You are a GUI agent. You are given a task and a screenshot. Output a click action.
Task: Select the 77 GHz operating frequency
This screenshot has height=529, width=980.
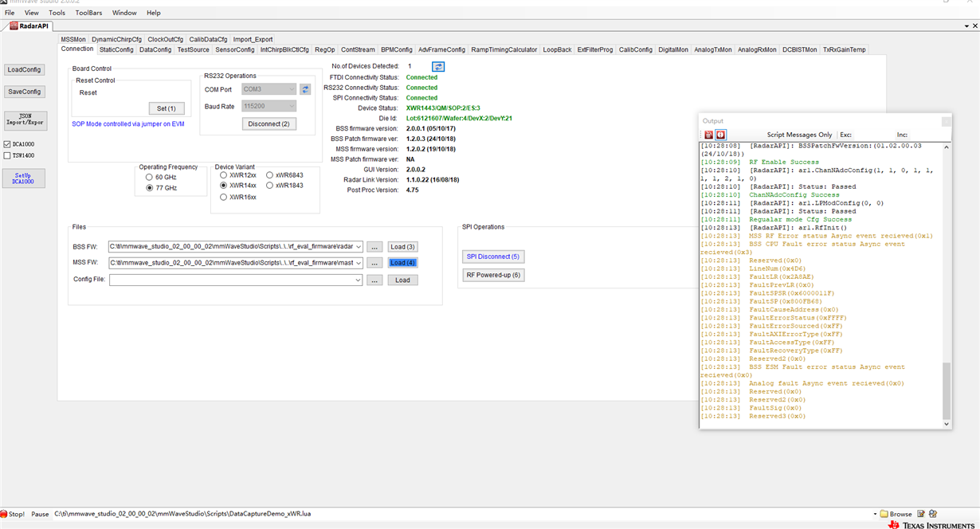[149, 188]
